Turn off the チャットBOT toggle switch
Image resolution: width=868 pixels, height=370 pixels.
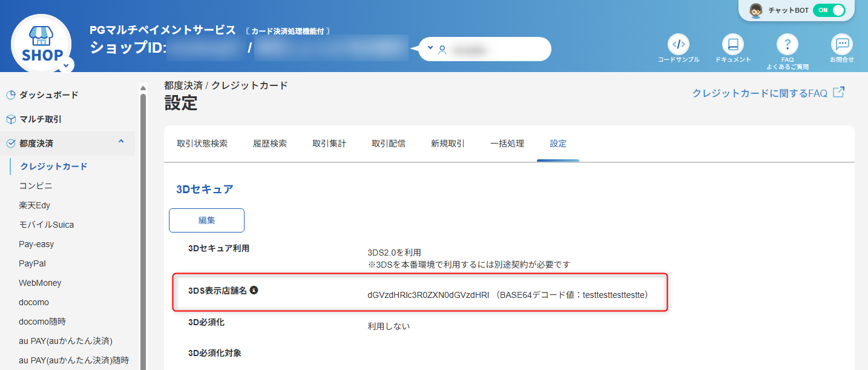tap(829, 10)
